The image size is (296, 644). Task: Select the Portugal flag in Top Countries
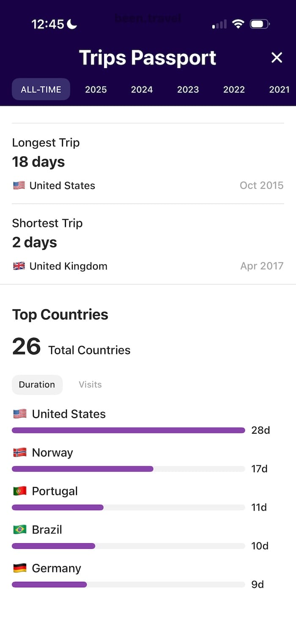(x=20, y=491)
